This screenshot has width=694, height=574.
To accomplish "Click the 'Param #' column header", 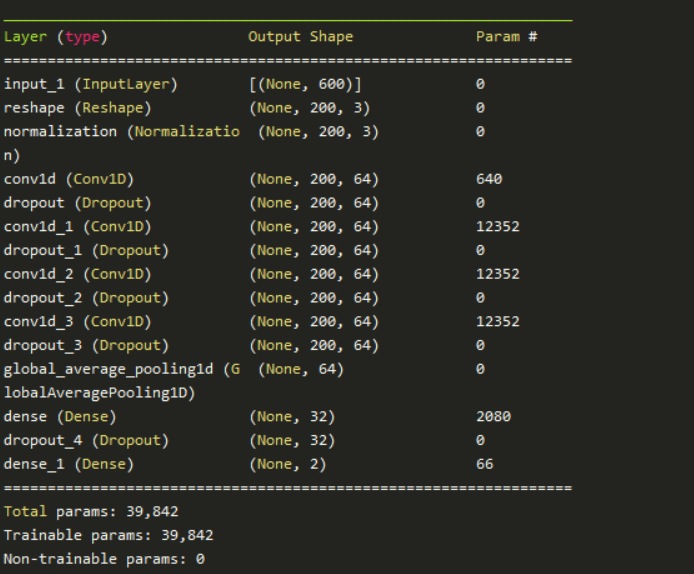I will click(506, 37).
